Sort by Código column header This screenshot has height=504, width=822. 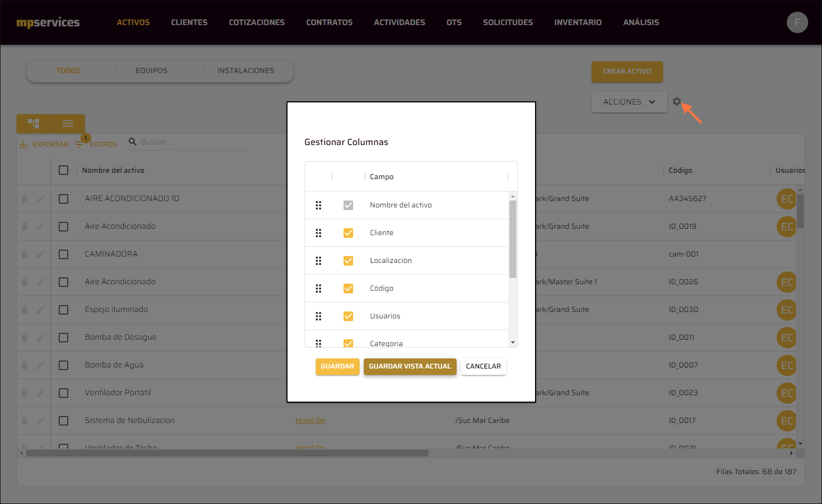click(x=681, y=170)
